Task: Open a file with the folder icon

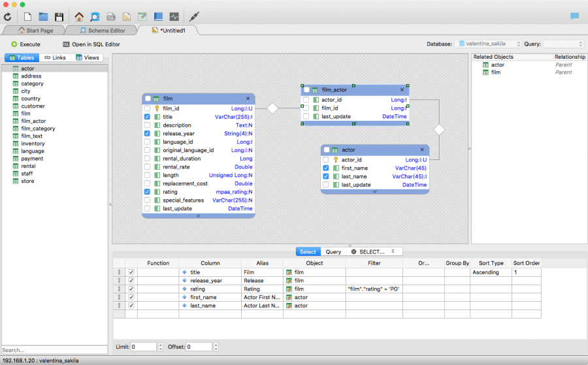Action: tap(43, 17)
